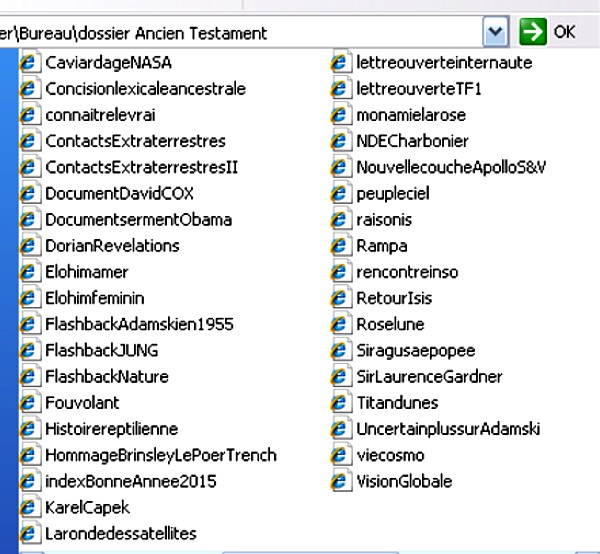600x554 pixels.
Task: Select the UncertainplussurAdamski file name
Action: tap(448, 429)
